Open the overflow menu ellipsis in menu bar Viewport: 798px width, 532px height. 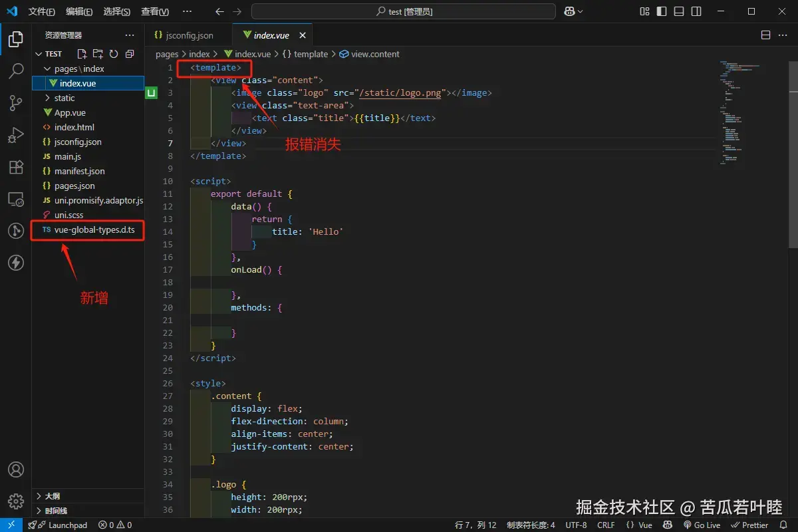[187, 11]
